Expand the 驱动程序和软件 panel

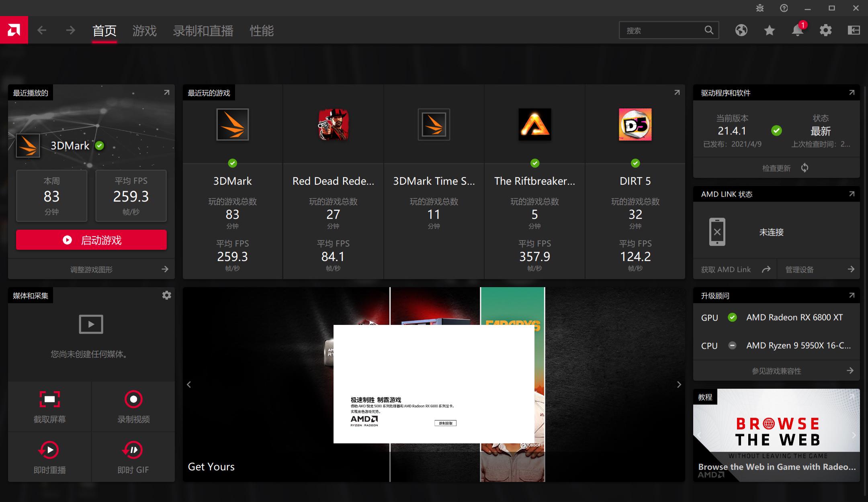[x=852, y=92]
